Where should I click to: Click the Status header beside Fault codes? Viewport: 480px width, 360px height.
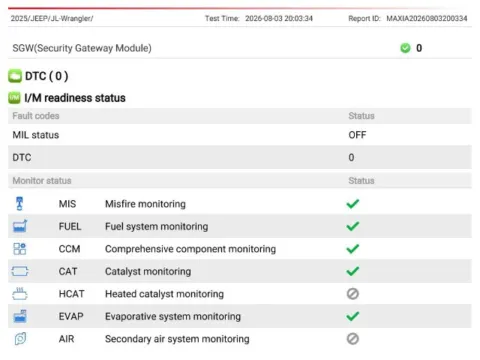coord(361,116)
